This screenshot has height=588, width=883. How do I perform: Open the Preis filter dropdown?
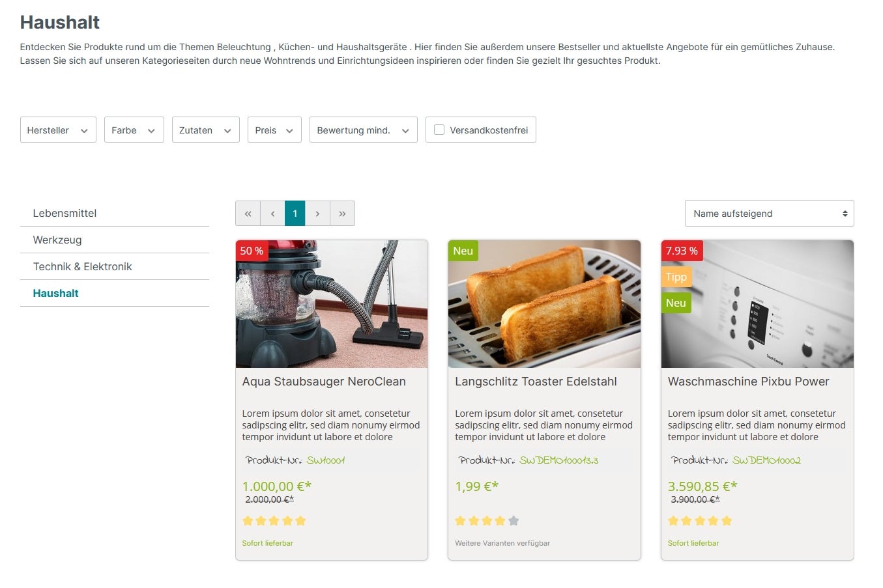pyautogui.click(x=274, y=130)
